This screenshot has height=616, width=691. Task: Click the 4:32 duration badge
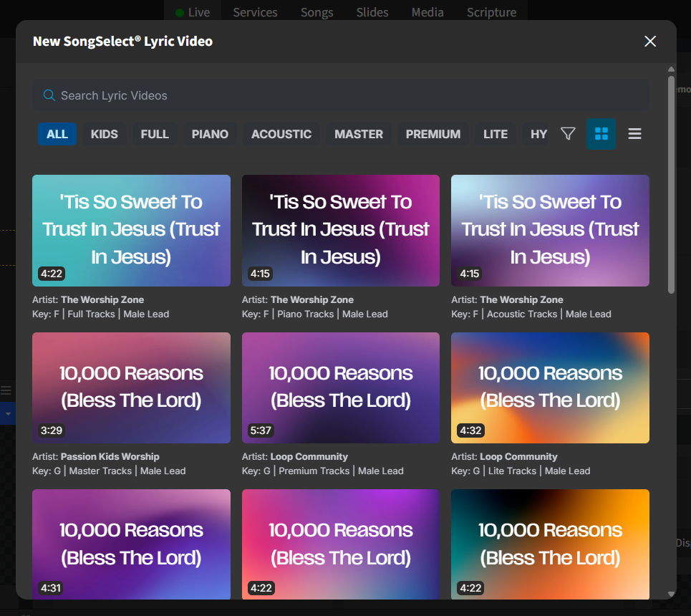pos(470,430)
